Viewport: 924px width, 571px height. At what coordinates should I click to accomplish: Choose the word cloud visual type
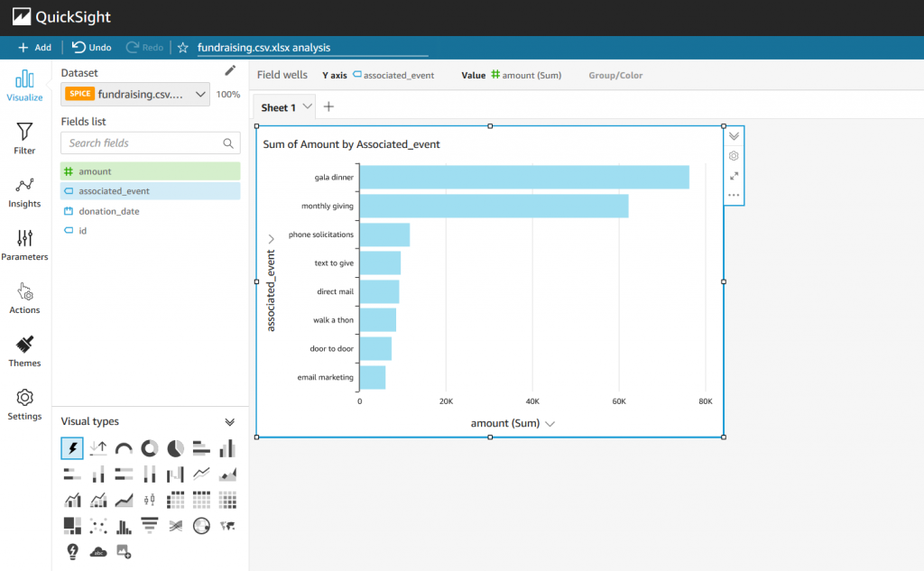[98, 551]
